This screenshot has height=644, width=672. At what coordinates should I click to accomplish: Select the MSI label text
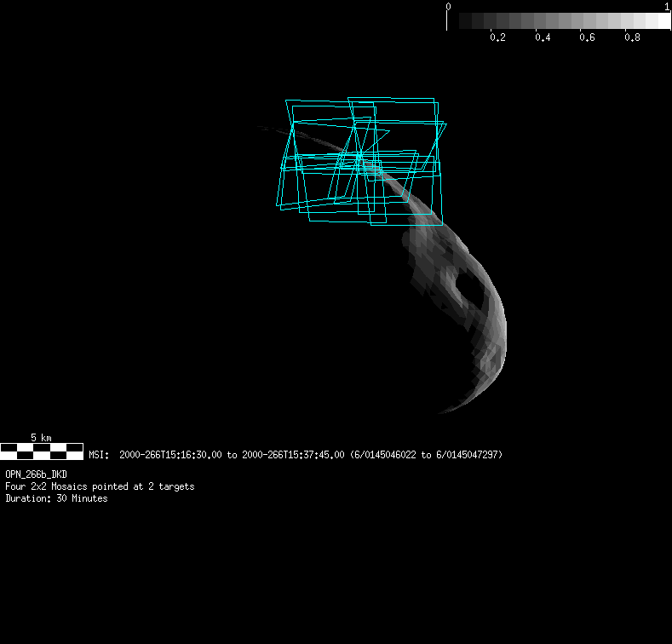pyautogui.click(x=99, y=455)
